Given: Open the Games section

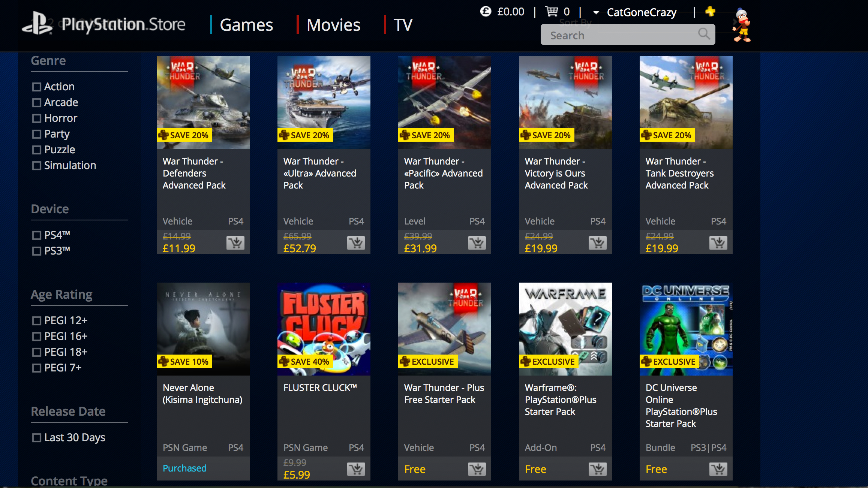Looking at the screenshot, I should pos(246,25).
